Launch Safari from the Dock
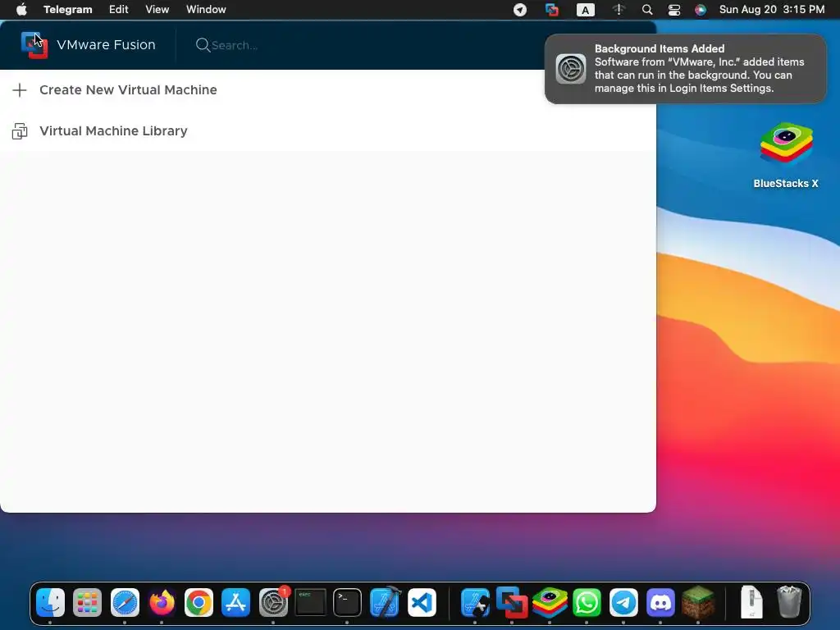 125,603
